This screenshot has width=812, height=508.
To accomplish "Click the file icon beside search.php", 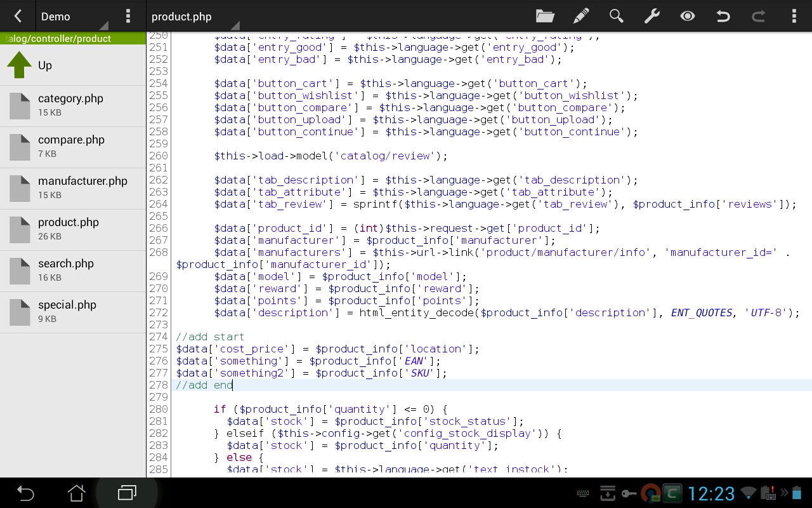I will pyautogui.click(x=20, y=271).
